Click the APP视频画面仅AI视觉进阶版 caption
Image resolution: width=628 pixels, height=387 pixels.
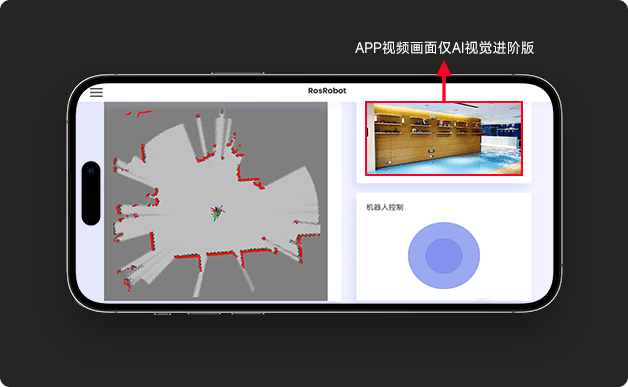point(444,48)
